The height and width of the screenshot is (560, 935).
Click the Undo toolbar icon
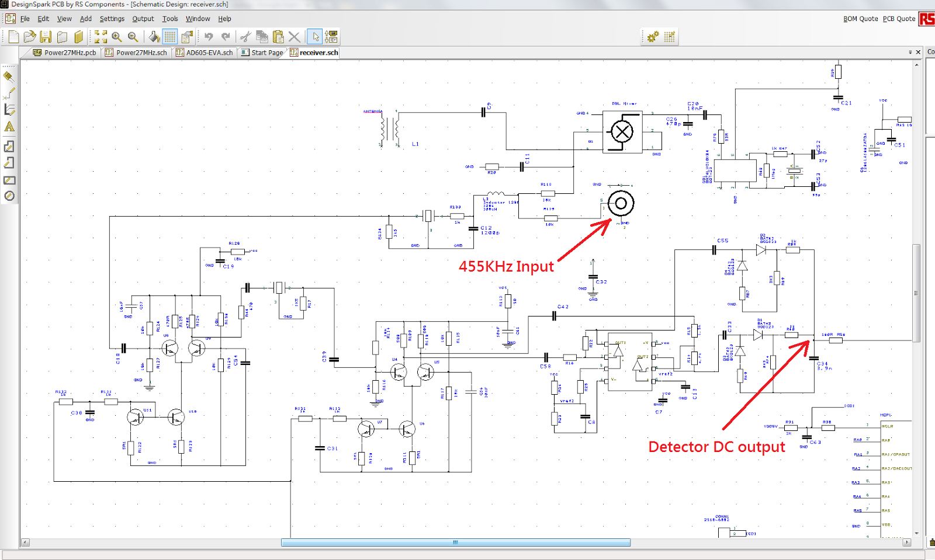pos(209,37)
